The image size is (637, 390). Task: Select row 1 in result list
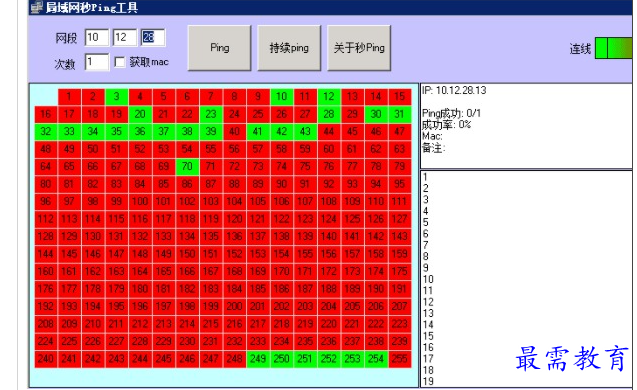tap(425, 177)
